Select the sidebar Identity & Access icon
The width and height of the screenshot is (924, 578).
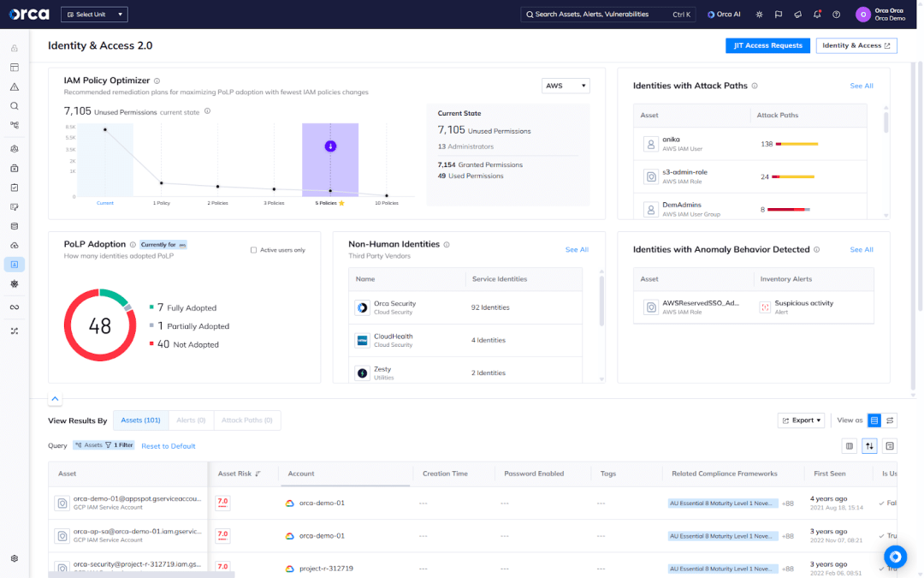(x=15, y=265)
